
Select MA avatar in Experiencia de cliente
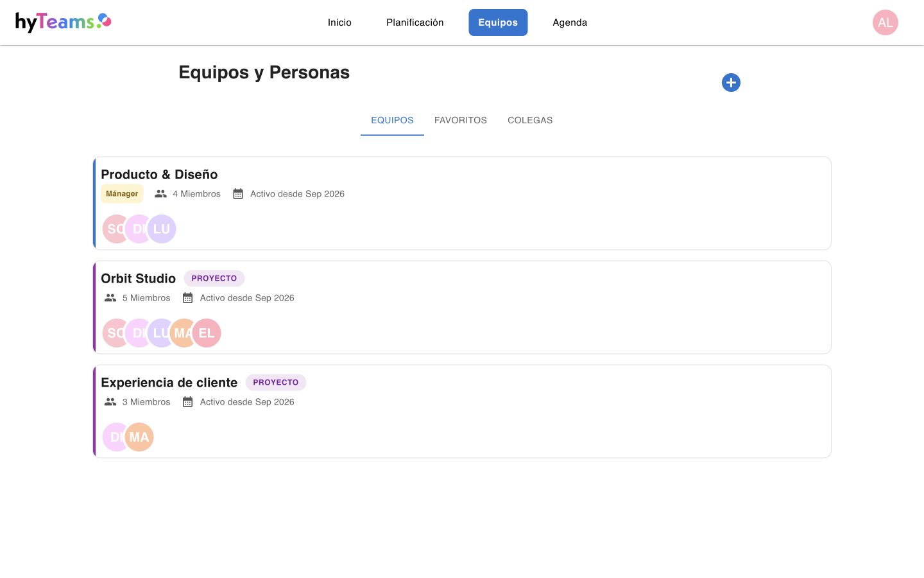click(139, 437)
